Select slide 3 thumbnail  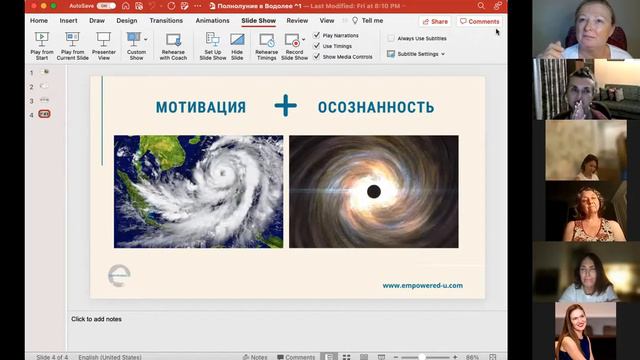pyautogui.click(x=44, y=100)
